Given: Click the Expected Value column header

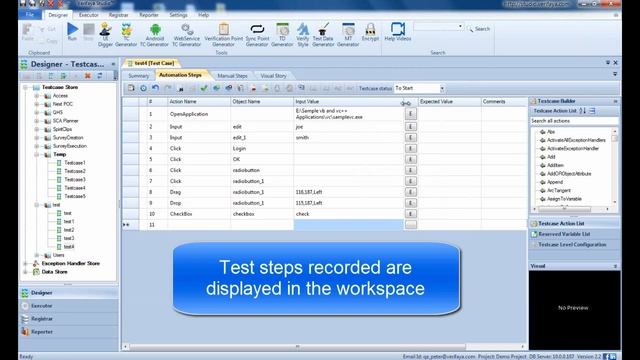Looking at the screenshot, I should click(449, 102).
